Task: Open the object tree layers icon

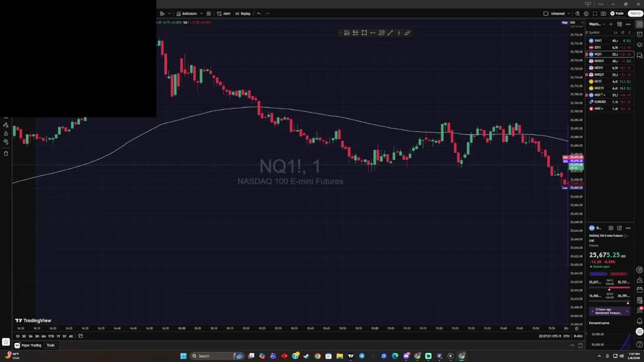Action: coord(639,45)
